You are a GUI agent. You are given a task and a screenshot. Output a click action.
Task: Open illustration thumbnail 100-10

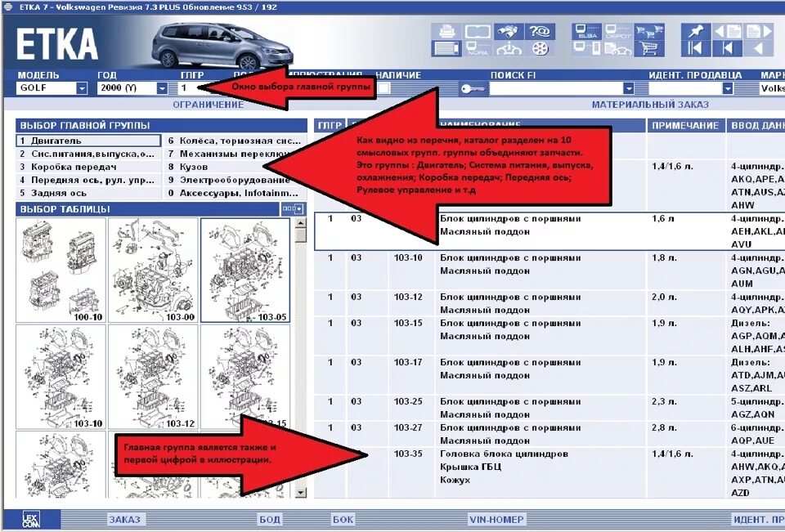click(x=61, y=270)
